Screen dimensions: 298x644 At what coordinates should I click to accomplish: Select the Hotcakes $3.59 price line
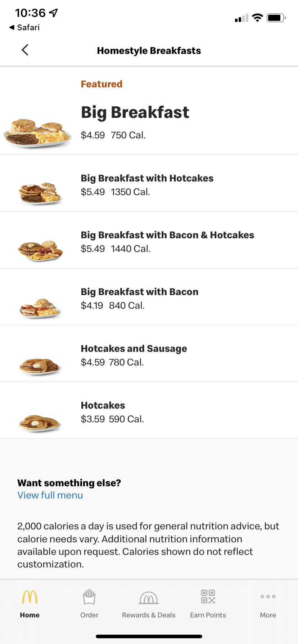tap(112, 419)
